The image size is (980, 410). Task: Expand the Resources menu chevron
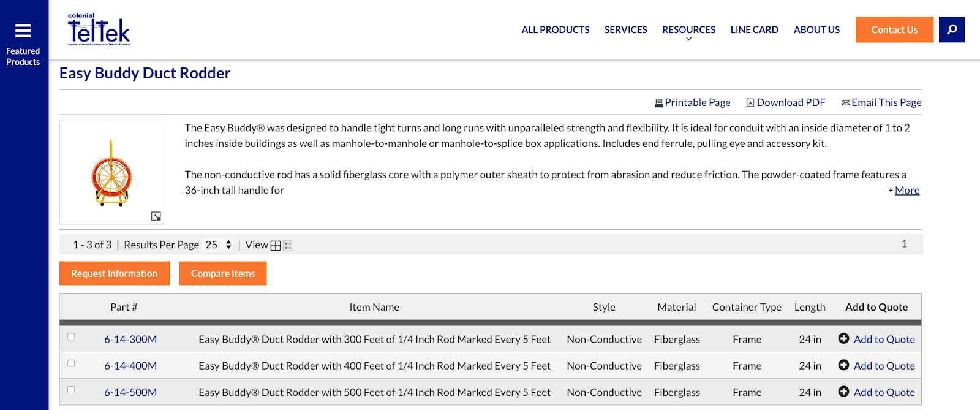[x=688, y=39]
